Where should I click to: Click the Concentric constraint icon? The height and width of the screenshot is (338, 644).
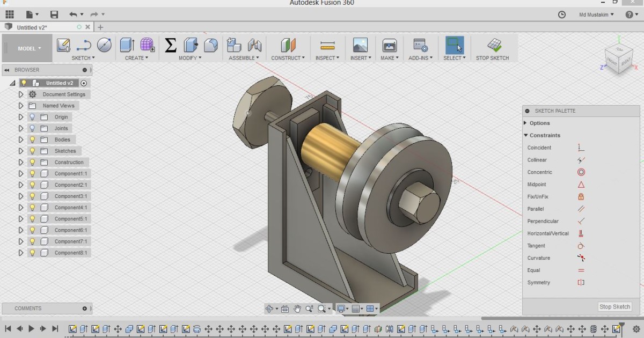pos(581,172)
